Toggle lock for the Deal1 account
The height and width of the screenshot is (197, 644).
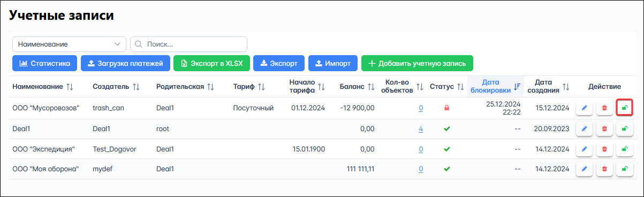pyautogui.click(x=625, y=128)
